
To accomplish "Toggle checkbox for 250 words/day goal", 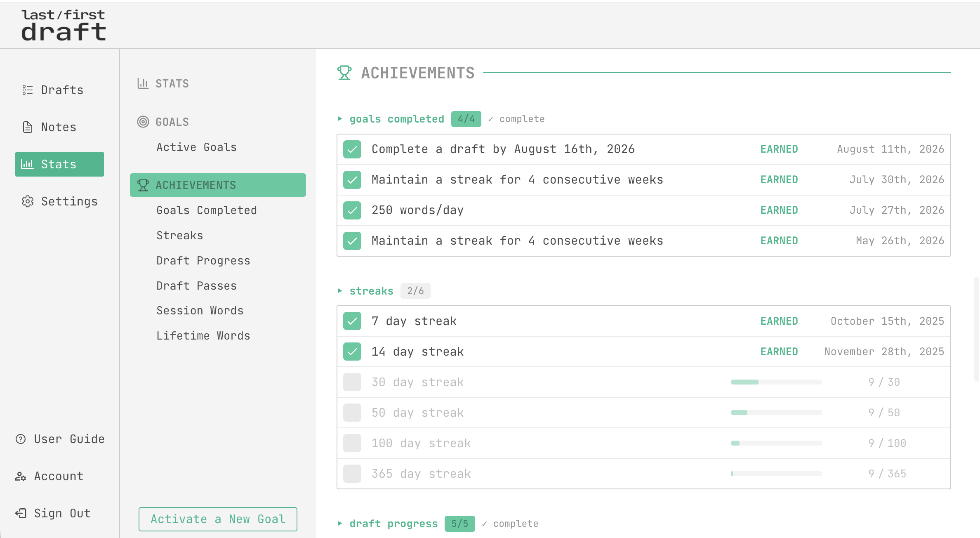I will click(x=352, y=210).
